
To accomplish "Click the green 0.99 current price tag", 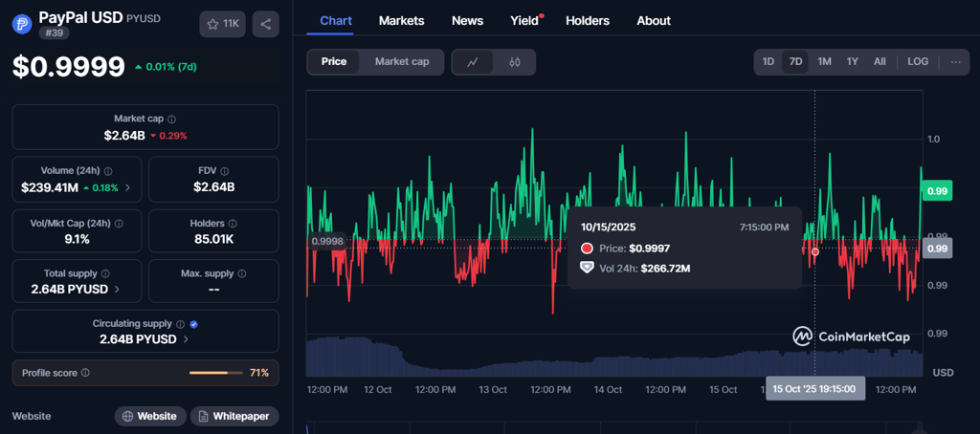I will pos(937,190).
